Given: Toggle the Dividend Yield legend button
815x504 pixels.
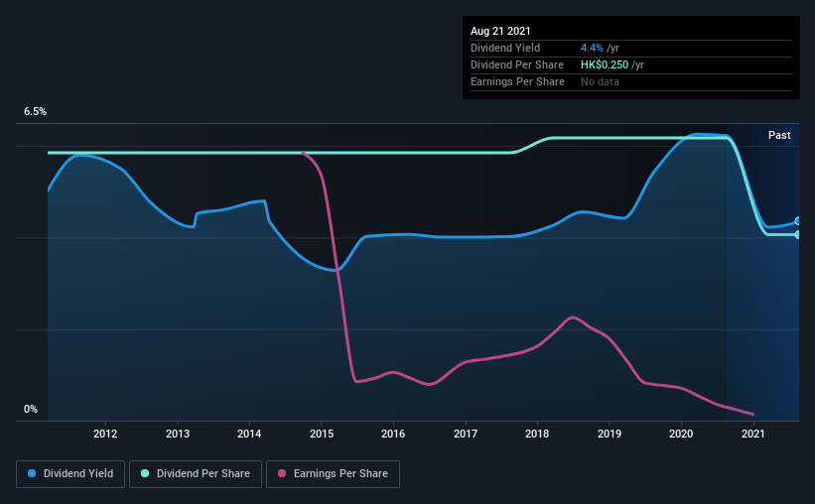Looking at the screenshot, I should tap(70, 474).
